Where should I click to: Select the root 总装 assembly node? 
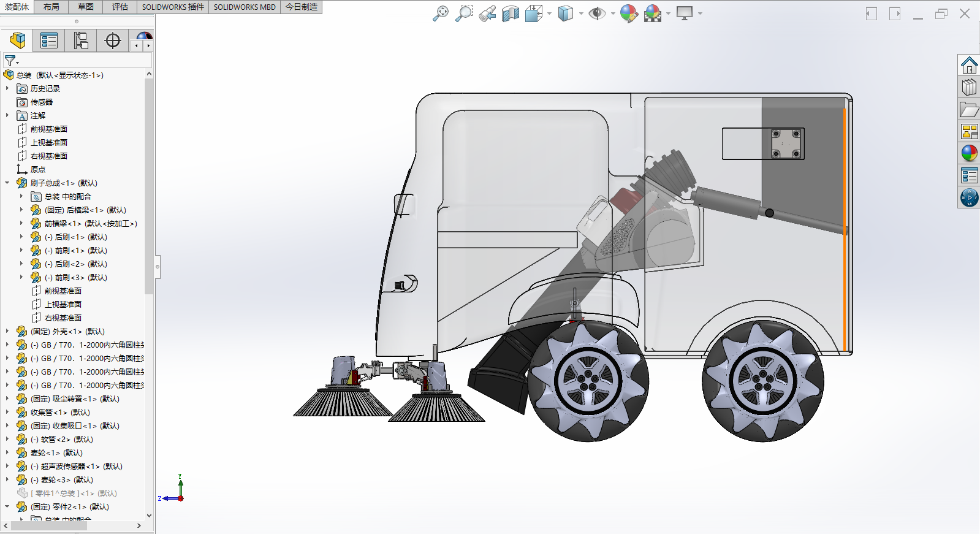60,75
